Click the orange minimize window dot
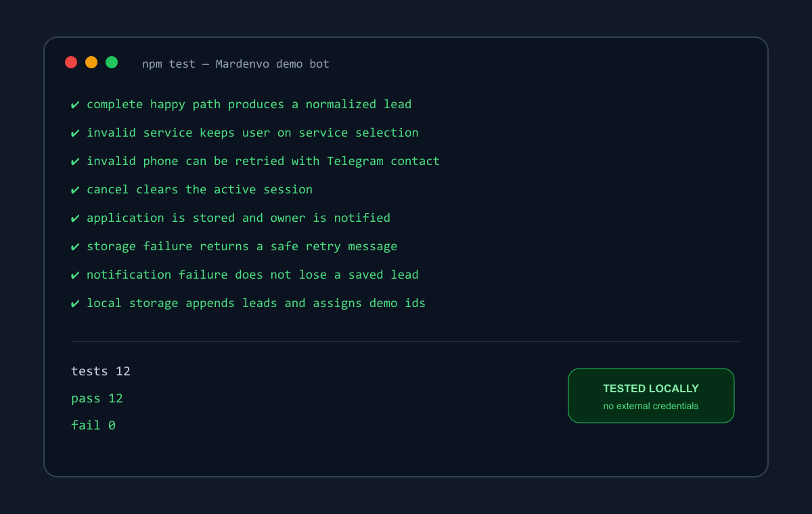This screenshot has height=514, width=812. coord(91,62)
